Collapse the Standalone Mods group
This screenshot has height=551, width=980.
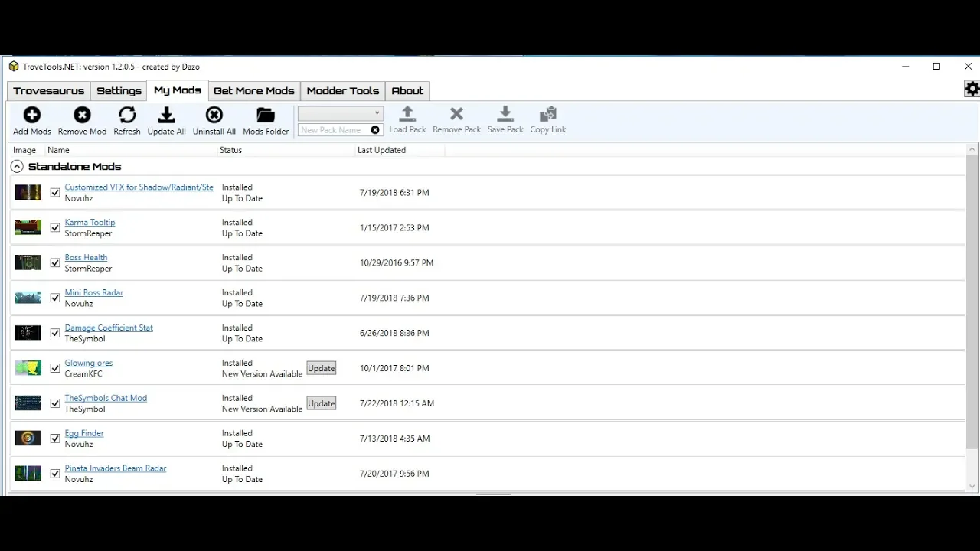coord(17,166)
